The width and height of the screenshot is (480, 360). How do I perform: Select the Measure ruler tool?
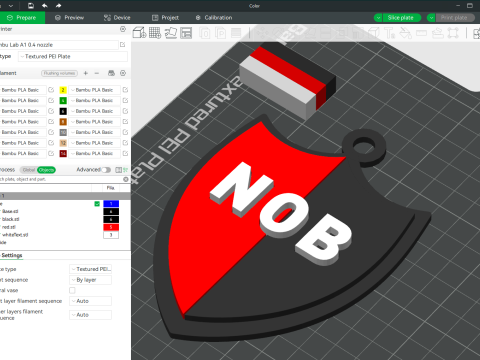(421, 33)
